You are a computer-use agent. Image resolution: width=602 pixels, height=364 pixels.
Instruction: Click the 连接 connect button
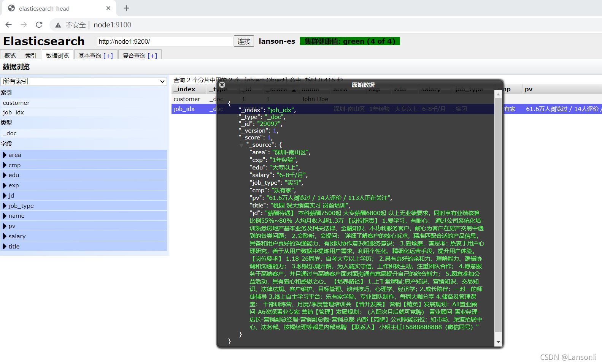coord(244,41)
